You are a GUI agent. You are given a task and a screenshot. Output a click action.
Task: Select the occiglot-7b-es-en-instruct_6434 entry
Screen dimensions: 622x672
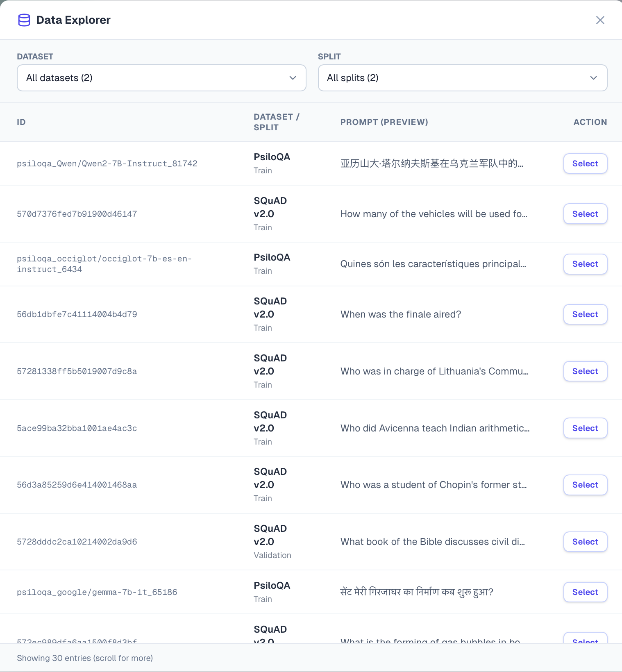pyautogui.click(x=585, y=264)
